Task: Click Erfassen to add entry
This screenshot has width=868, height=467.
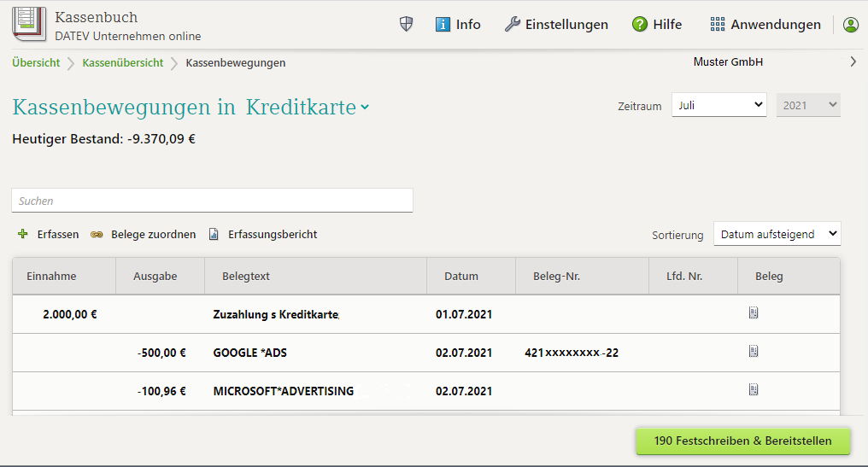Action: tap(49, 234)
